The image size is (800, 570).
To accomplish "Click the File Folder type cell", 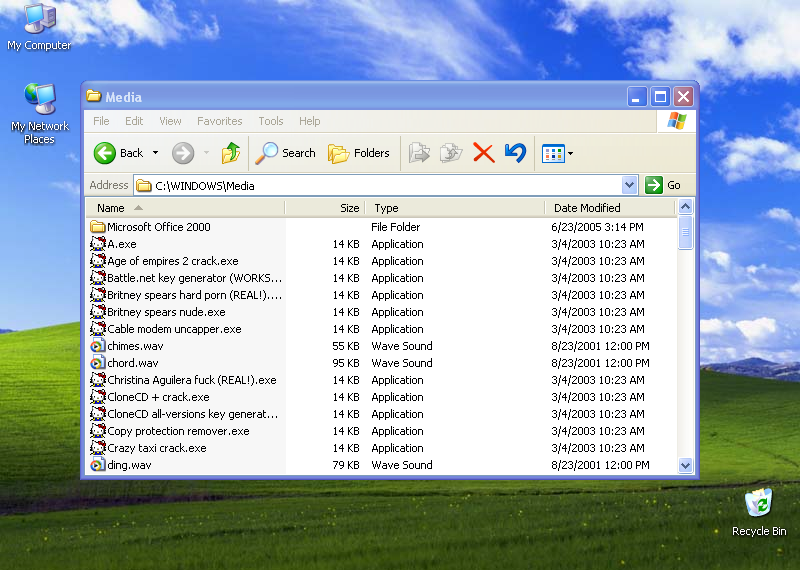I will [x=395, y=227].
